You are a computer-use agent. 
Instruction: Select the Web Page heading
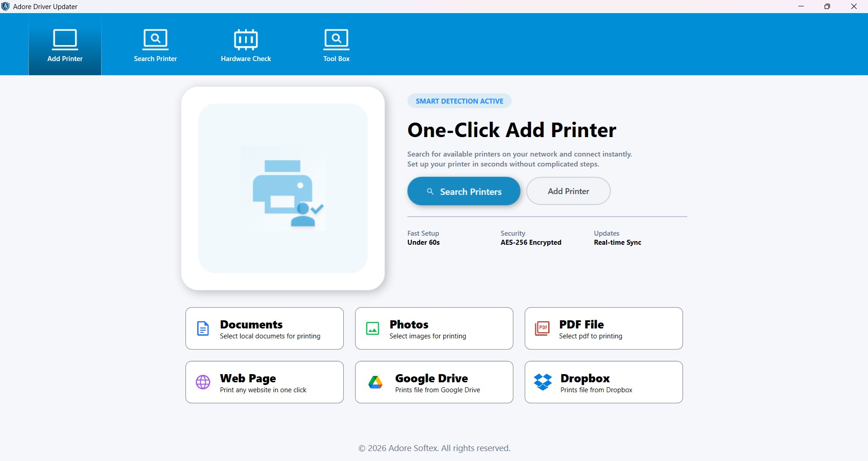pos(248,378)
